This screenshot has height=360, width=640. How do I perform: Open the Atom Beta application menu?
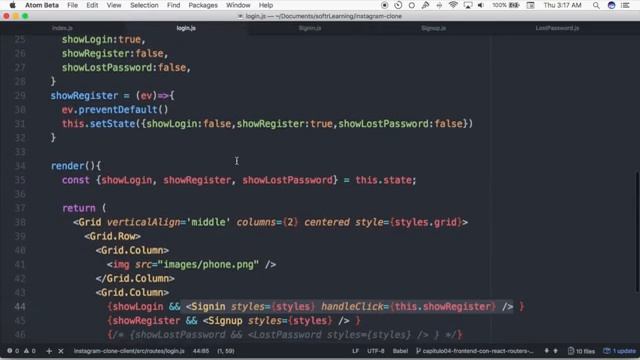[42, 5]
